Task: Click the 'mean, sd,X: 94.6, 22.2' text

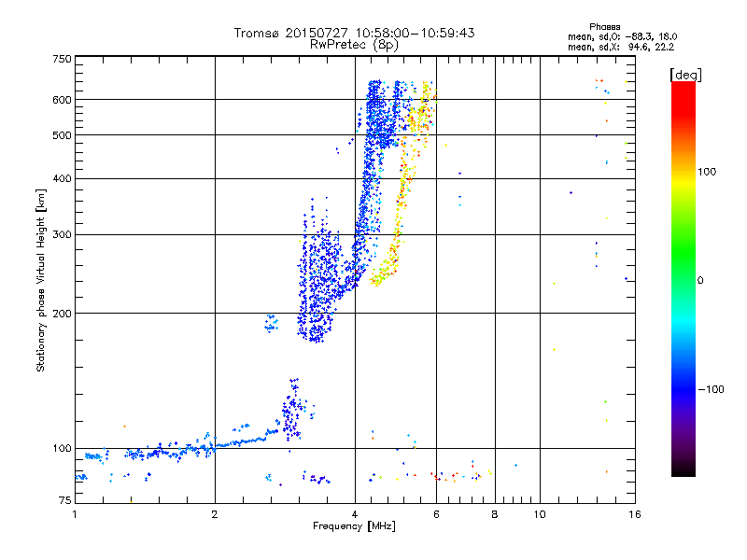Action: point(621,47)
